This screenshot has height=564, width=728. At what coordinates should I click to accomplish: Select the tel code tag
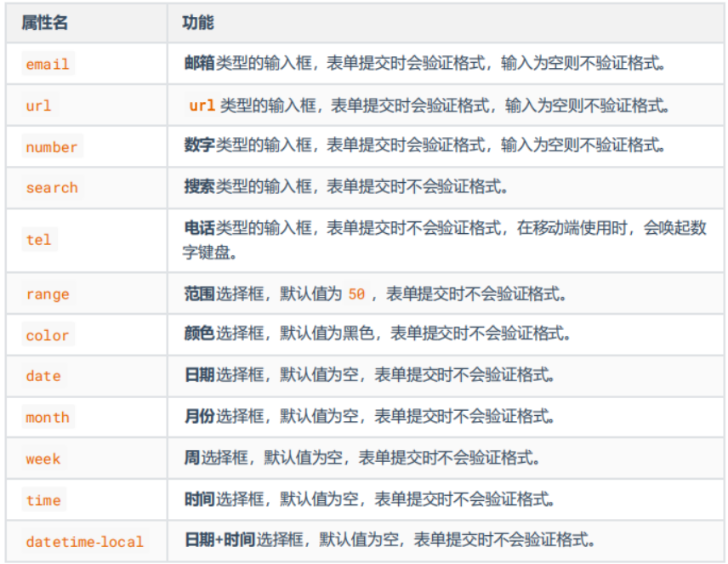click(x=38, y=240)
